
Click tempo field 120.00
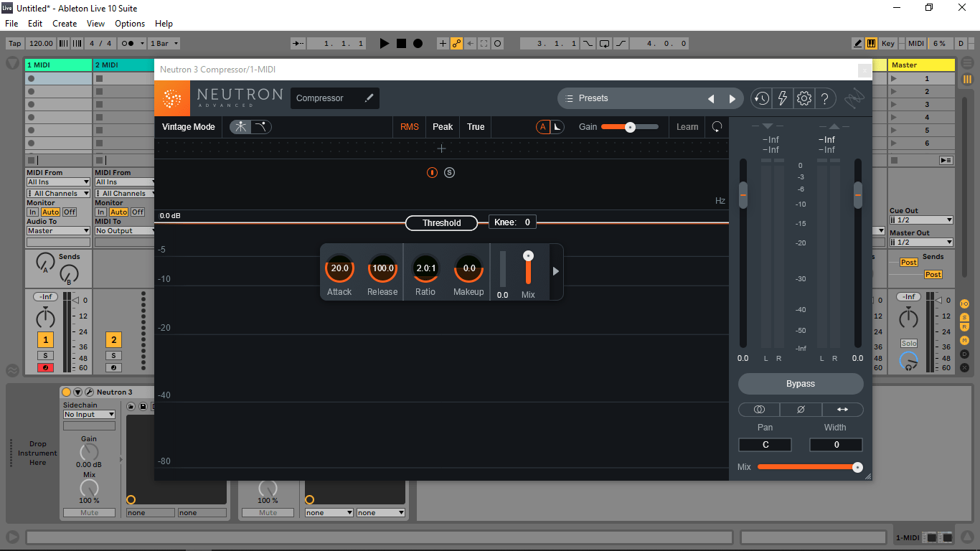pos(41,43)
